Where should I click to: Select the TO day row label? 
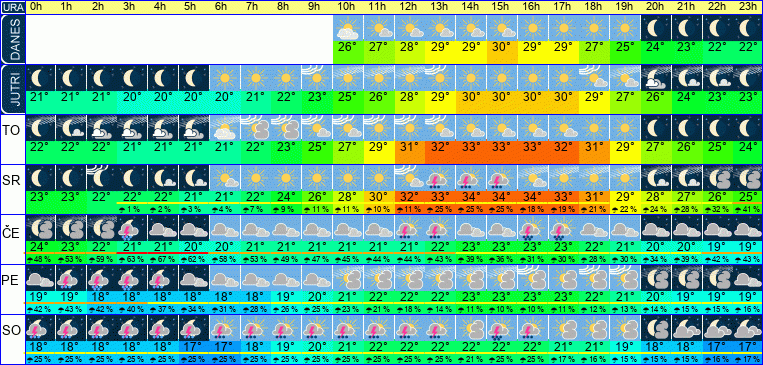[11, 131]
